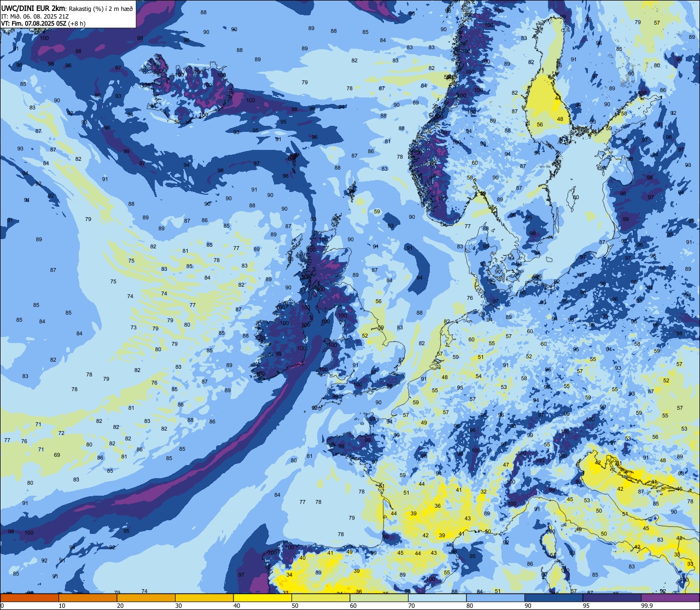Click the "IT: Mið. 06. 08. 2025 21Z" line
The width and height of the screenshot is (700, 610).
tap(34, 16)
